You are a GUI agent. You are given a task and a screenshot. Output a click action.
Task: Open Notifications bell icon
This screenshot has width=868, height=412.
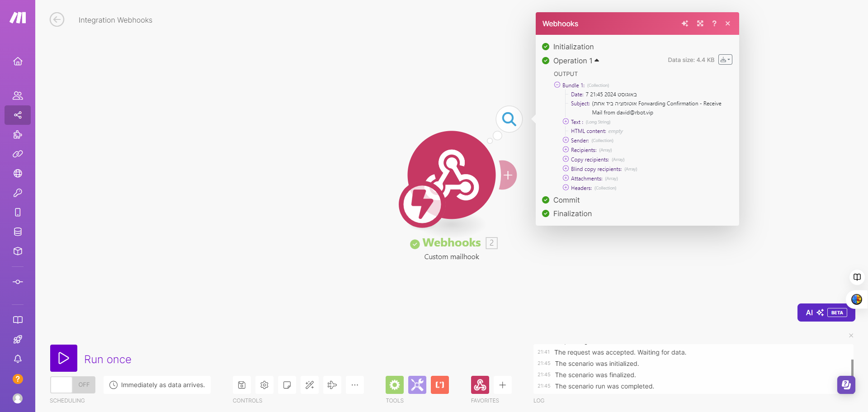coord(18,359)
